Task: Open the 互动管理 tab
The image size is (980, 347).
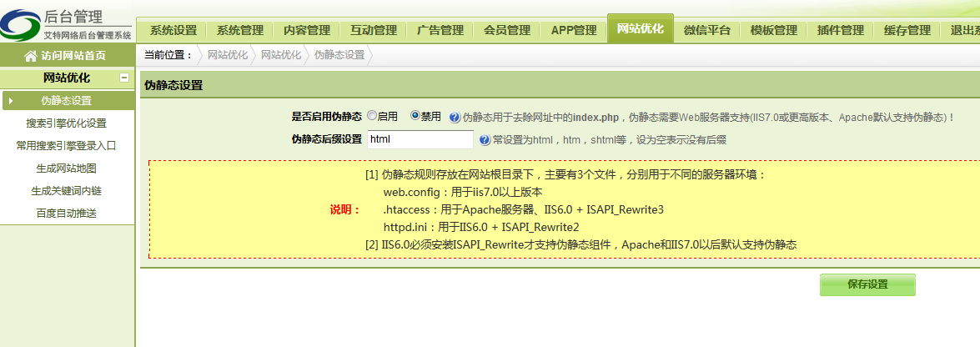Action: pyautogui.click(x=374, y=30)
